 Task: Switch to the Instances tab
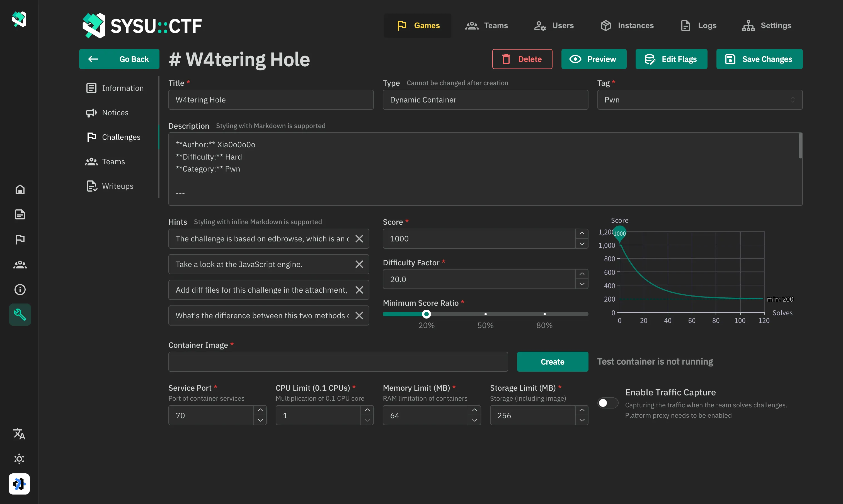[627, 25]
